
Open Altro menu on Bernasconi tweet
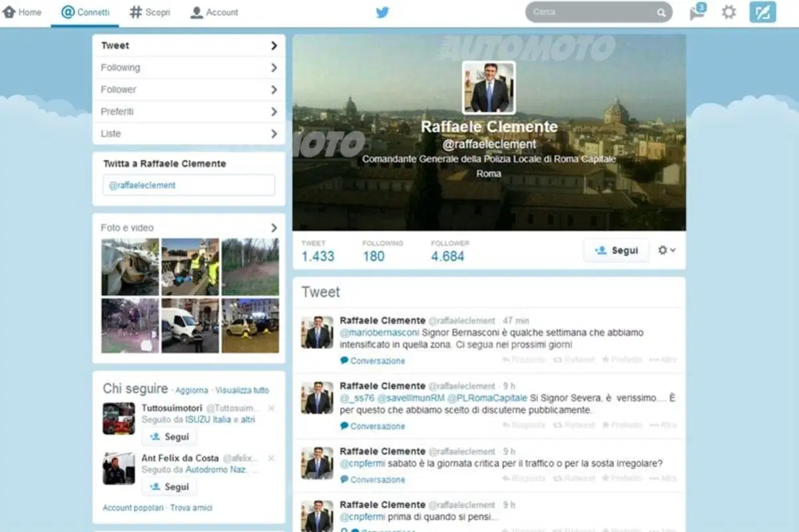click(x=663, y=360)
